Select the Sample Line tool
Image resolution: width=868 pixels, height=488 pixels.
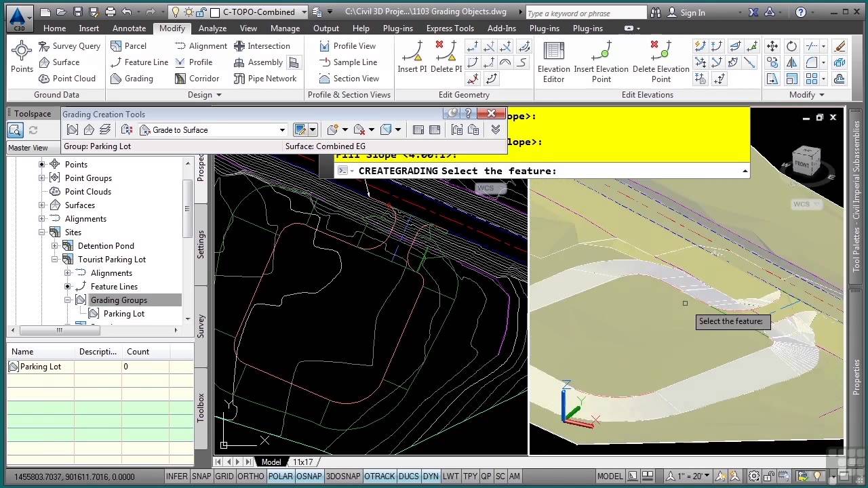point(348,62)
